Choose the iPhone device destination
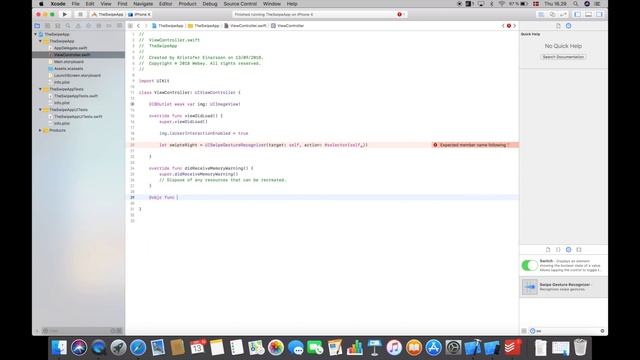 point(140,14)
